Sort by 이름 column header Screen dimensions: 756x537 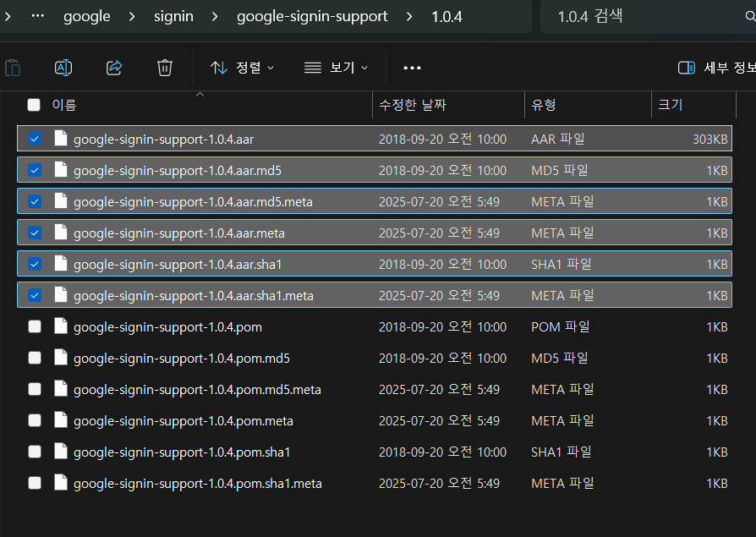click(x=64, y=105)
